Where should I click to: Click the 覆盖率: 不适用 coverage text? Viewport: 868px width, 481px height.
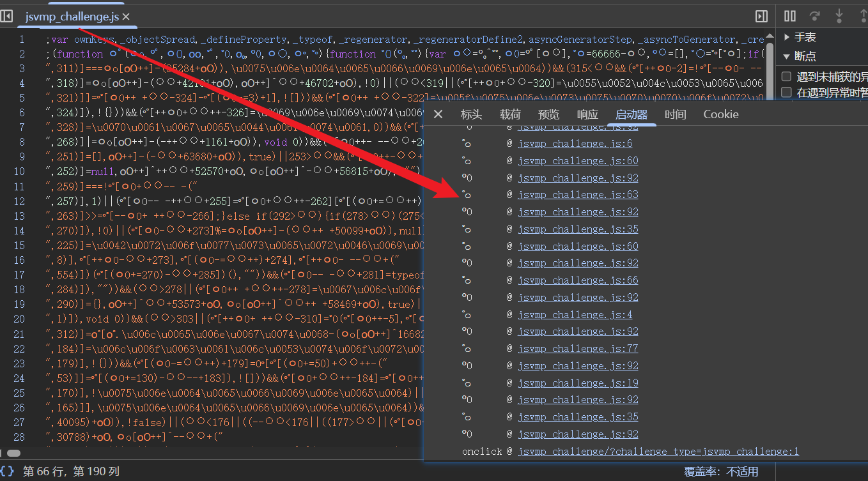click(721, 471)
